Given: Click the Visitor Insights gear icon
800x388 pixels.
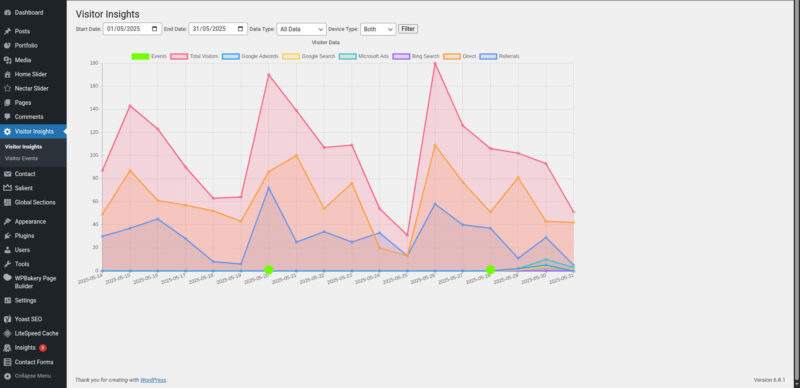Looking at the screenshot, I should click(7, 132).
